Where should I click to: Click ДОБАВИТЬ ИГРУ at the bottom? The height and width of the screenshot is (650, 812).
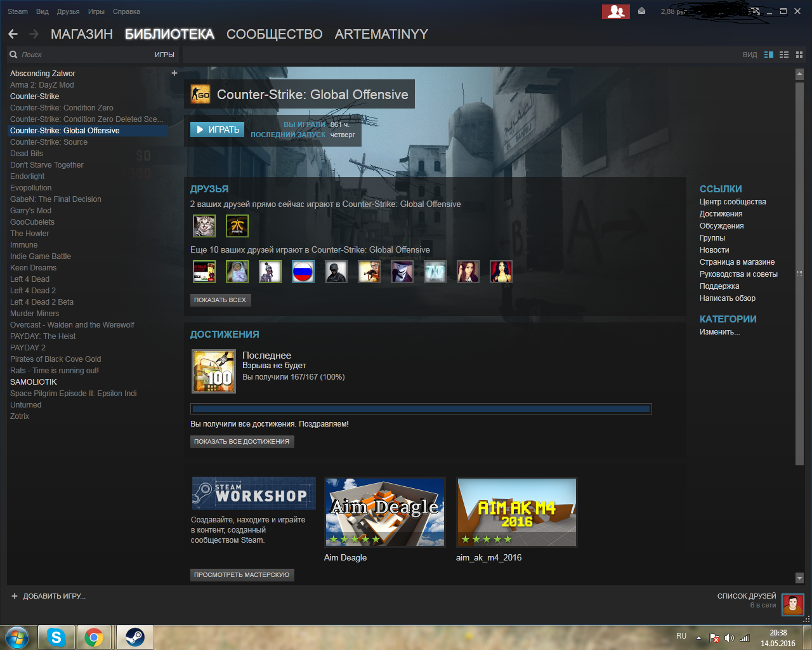(x=48, y=596)
